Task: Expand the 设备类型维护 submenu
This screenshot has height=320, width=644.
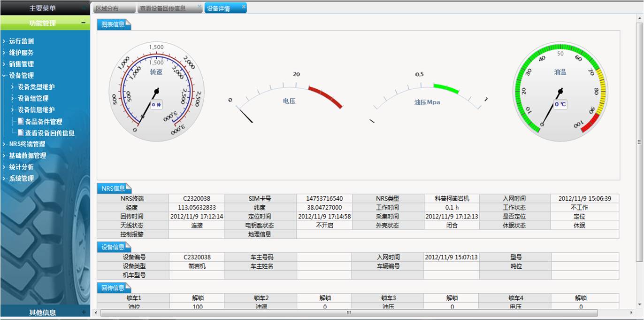Action: (x=13, y=87)
